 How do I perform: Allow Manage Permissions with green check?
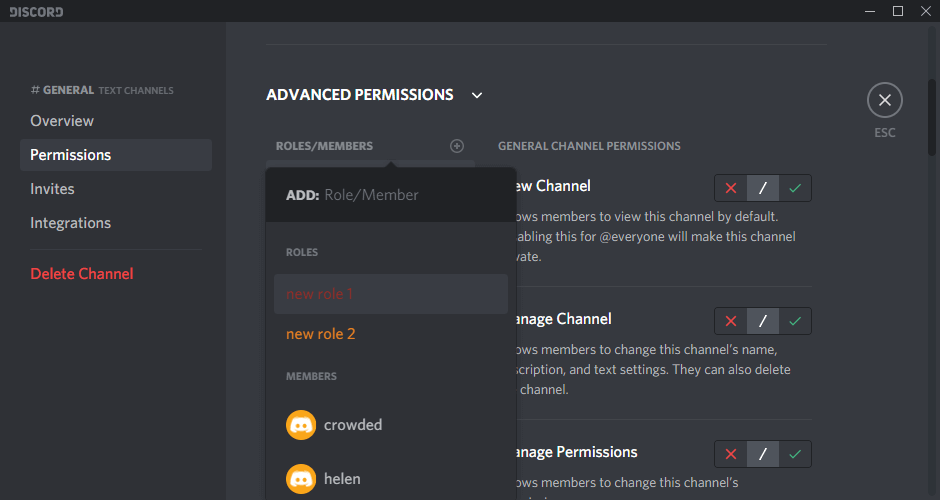(x=795, y=454)
